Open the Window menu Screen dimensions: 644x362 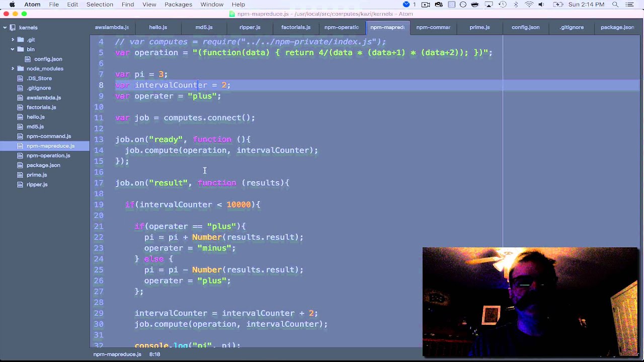click(212, 5)
